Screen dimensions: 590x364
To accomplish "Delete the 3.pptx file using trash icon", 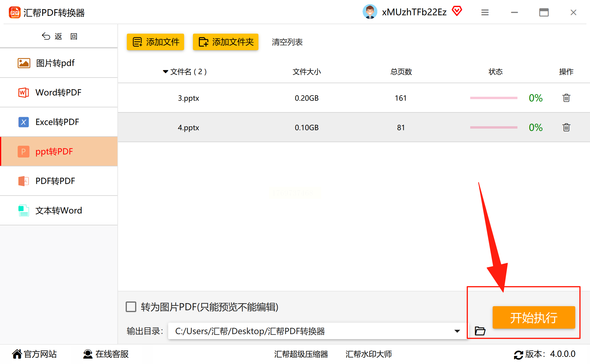I will click(566, 98).
